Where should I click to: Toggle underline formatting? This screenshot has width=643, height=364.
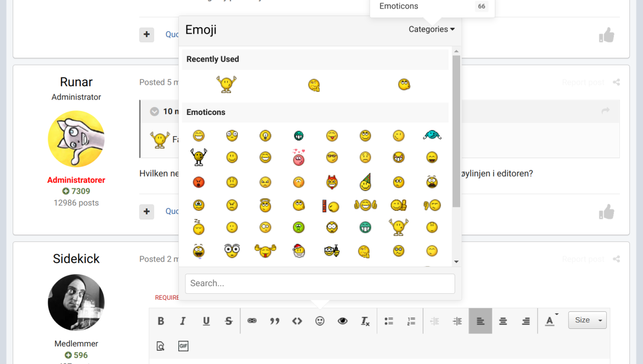[x=206, y=320]
